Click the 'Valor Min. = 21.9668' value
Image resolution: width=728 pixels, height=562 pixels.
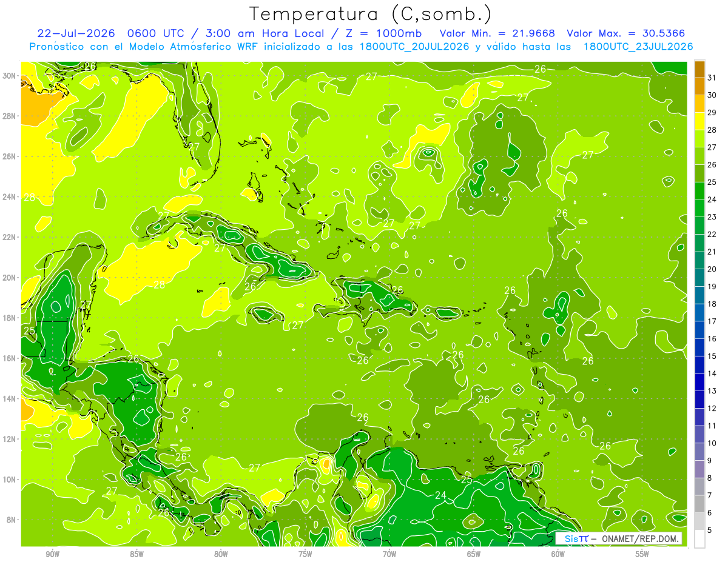click(x=497, y=33)
